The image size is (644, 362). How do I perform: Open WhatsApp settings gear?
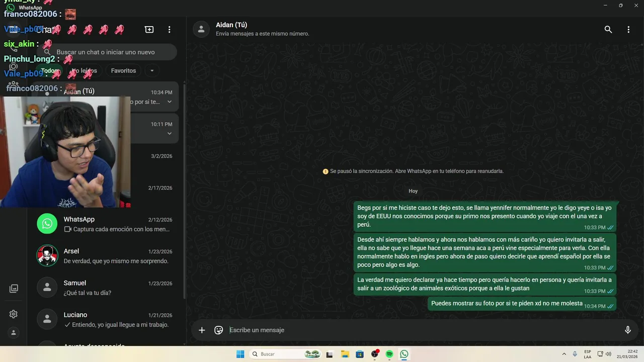(x=14, y=314)
